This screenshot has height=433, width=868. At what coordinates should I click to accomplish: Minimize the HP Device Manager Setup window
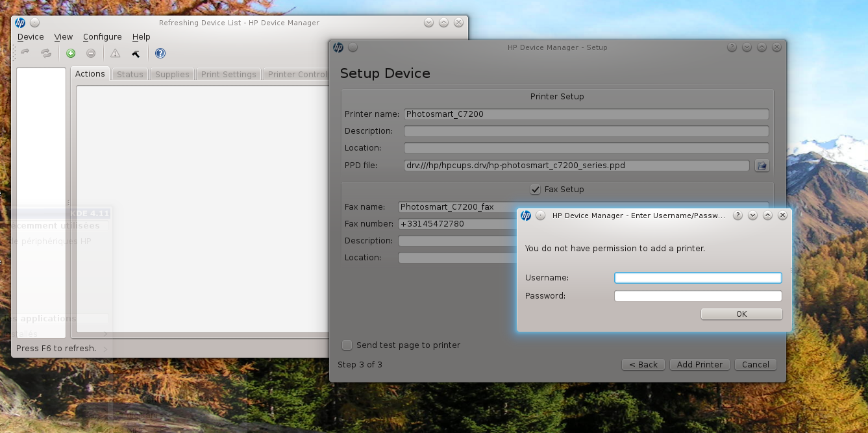[747, 47]
